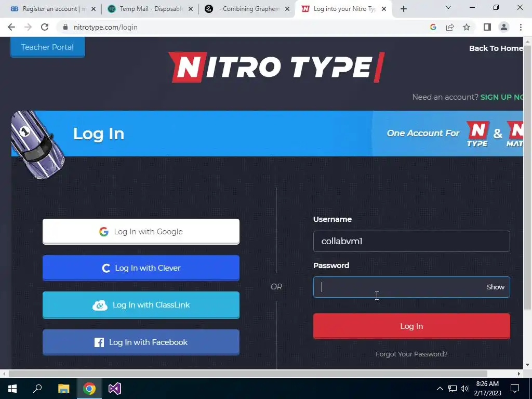This screenshot has width=532, height=399.
Task: Click the red Log In button
Action: [x=411, y=326]
